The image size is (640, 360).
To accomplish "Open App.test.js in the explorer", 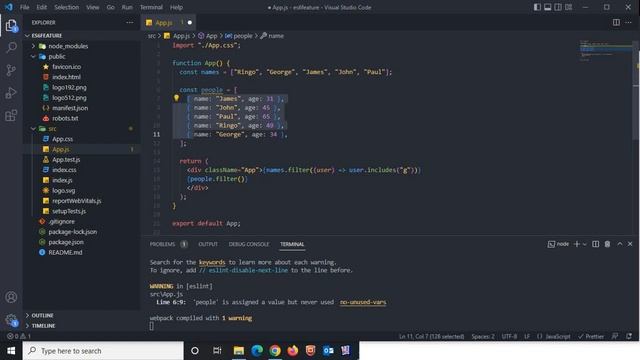I will coord(66,160).
